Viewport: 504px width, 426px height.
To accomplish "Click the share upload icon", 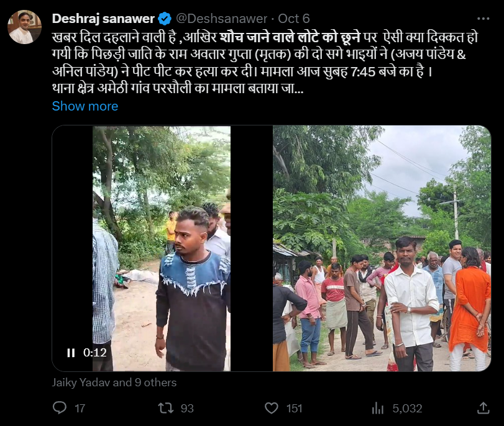I will [x=483, y=407].
